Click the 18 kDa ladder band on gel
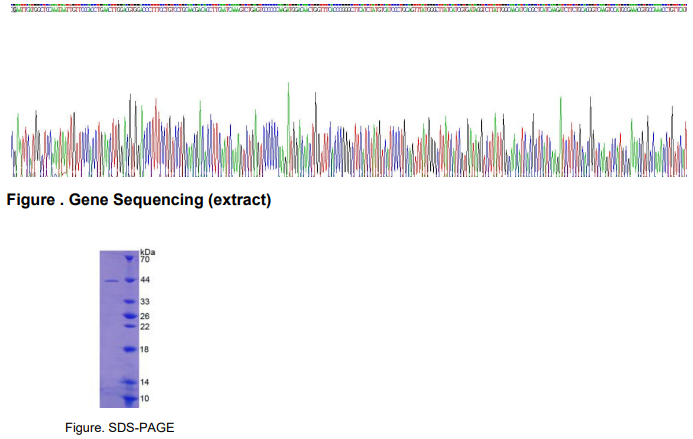The width and height of the screenshot is (693, 439). pyautogui.click(x=128, y=349)
